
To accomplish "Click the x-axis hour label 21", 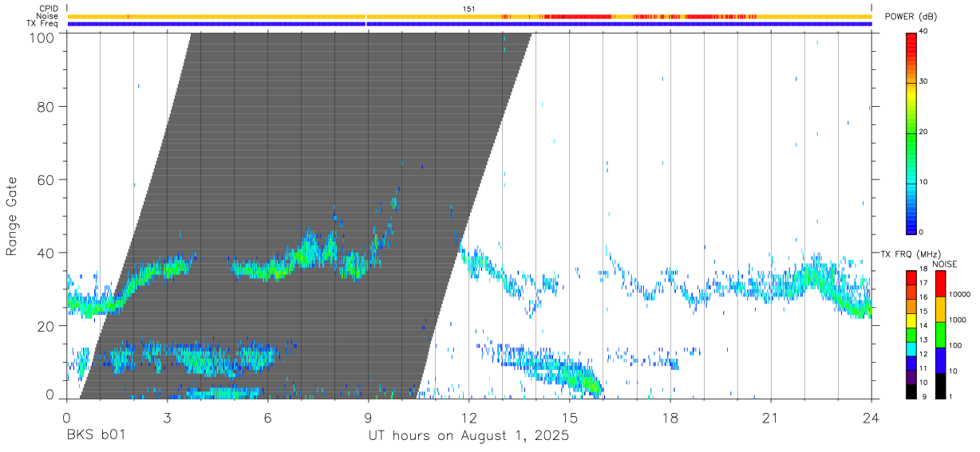I will (x=770, y=418).
